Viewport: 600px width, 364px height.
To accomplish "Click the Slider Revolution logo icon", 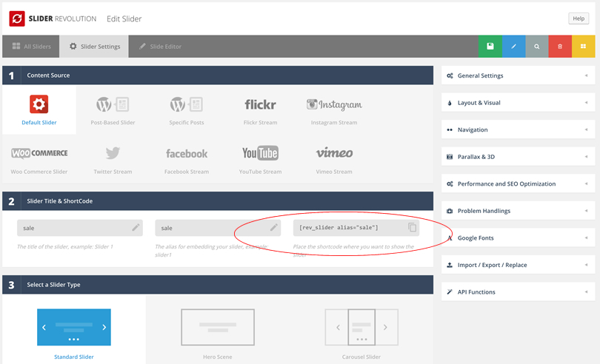I will pyautogui.click(x=17, y=18).
